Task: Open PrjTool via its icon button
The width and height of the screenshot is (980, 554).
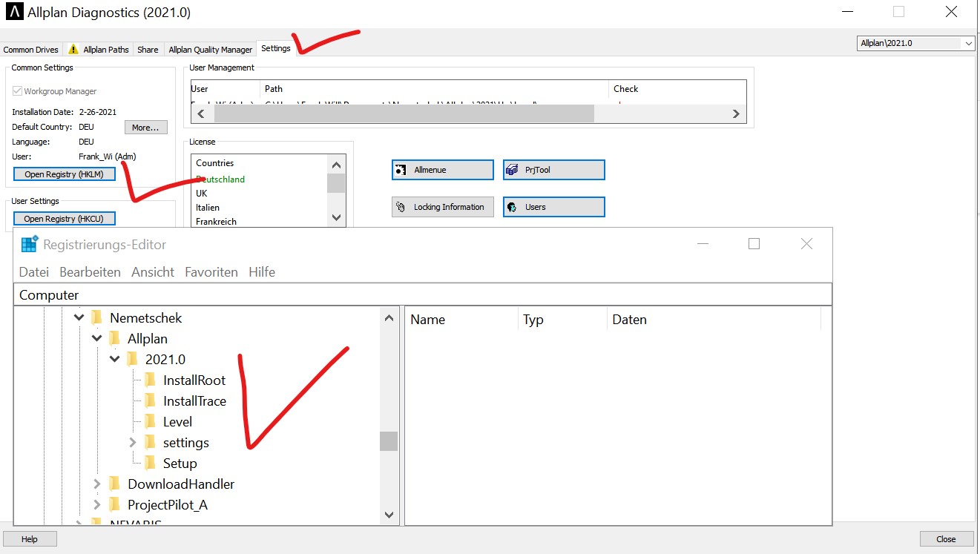Action: [x=512, y=170]
